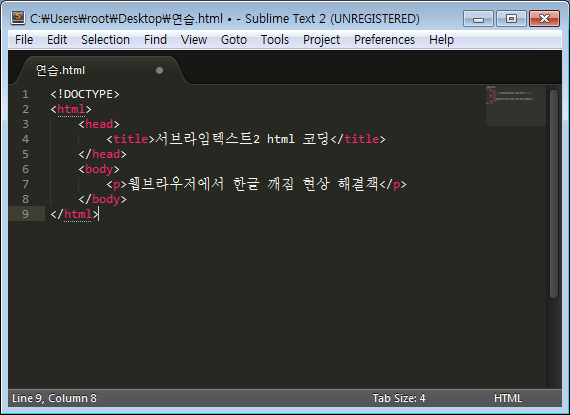Open the Project menu

(321, 40)
